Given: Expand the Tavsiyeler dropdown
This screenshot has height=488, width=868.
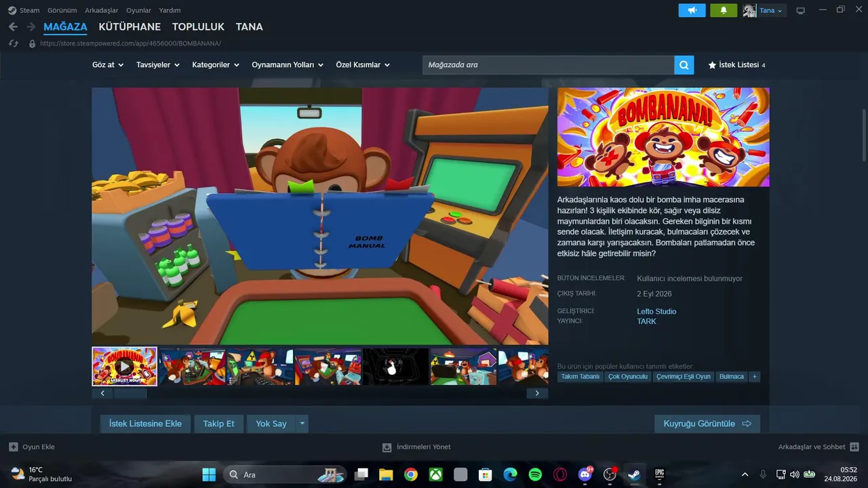Looking at the screenshot, I should point(158,65).
